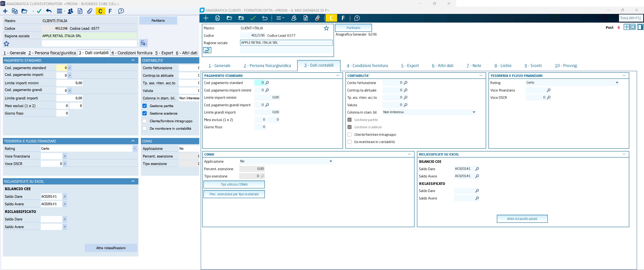Click the yellow C customer button in left toolbar
644x270 pixels.
pyautogui.click(x=100, y=11)
